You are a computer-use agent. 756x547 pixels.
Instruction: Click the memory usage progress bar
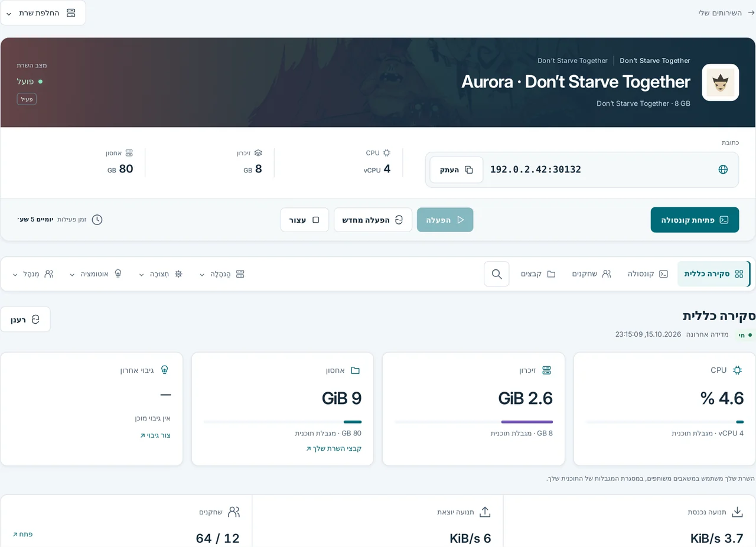[x=474, y=422]
